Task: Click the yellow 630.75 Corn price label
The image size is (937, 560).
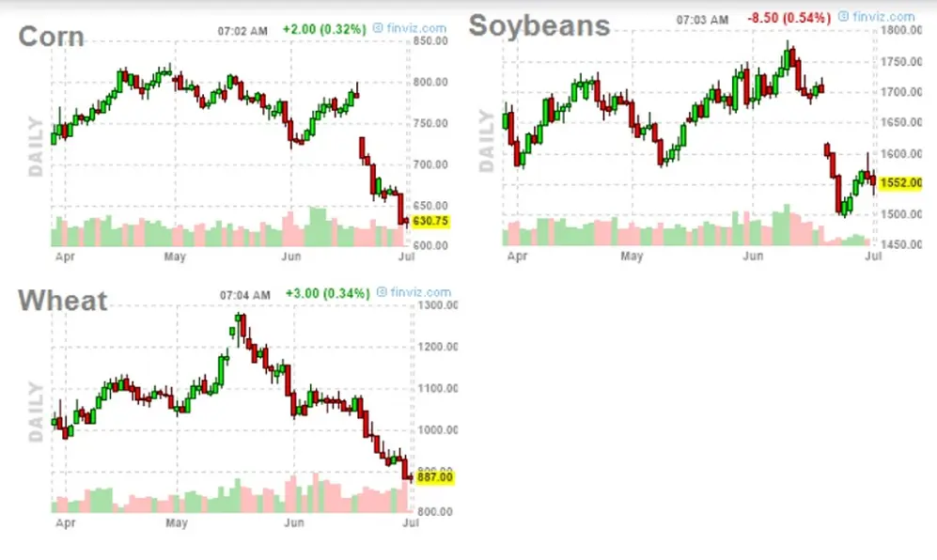Action: click(430, 221)
